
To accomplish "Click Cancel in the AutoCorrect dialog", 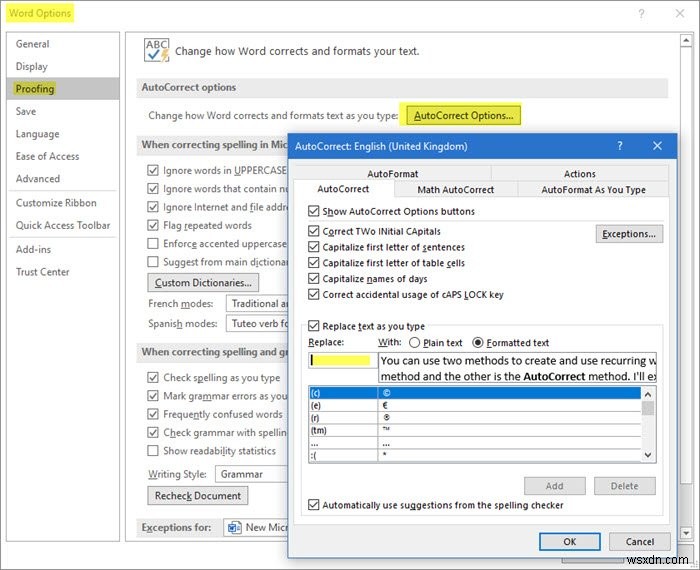I will [639, 541].
